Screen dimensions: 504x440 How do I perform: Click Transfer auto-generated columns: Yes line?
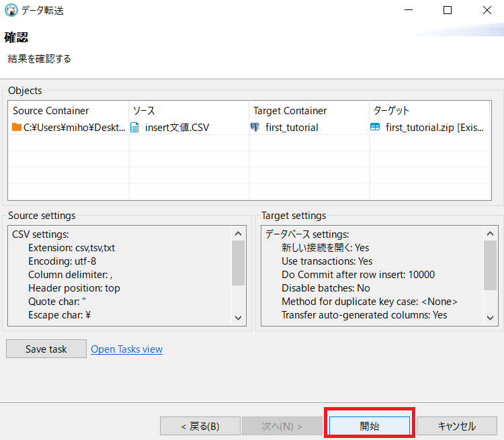tap(364, 315)
